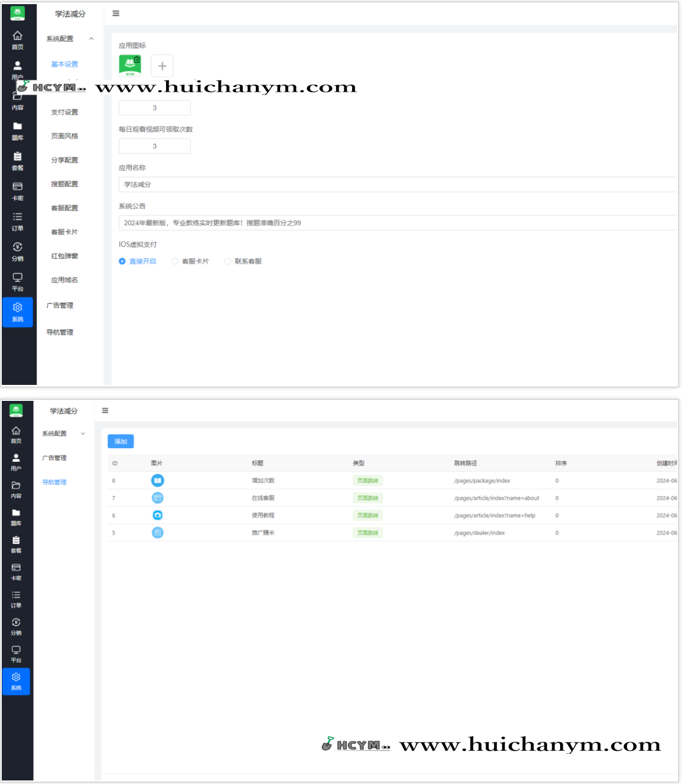Open 搜题配置 submenu item
683x784 pixels.
coord(64,184)
